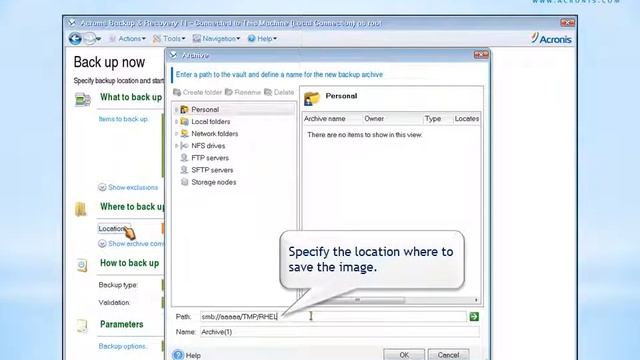Expand Show exclusions section
This screenshot has height=360, width=640.
click(128, 187)
